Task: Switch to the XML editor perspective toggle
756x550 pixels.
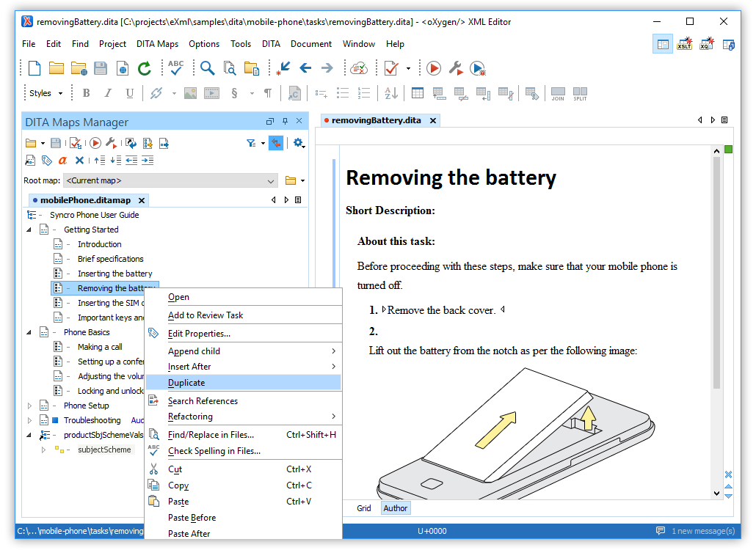Action: click(x=663, y=44)
